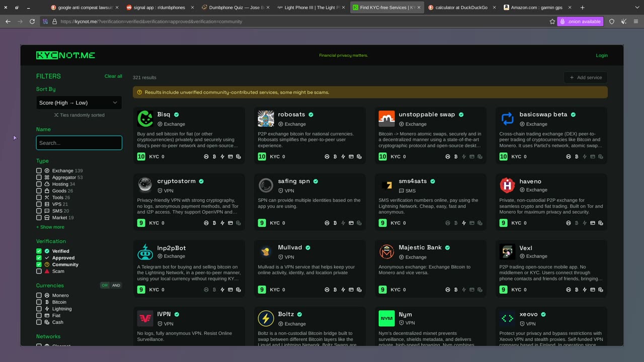The height and width of the screenshot is (362, 644).
Task: Click the unverified services warning banner
Action: pyautogui.click(x=370, y=93)
